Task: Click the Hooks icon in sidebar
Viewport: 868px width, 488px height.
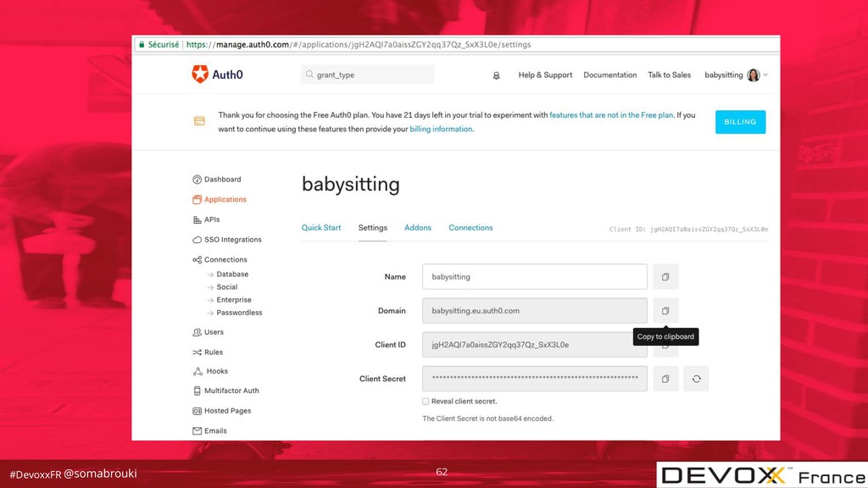Action: pyautogui.click(x=198, y=371)
